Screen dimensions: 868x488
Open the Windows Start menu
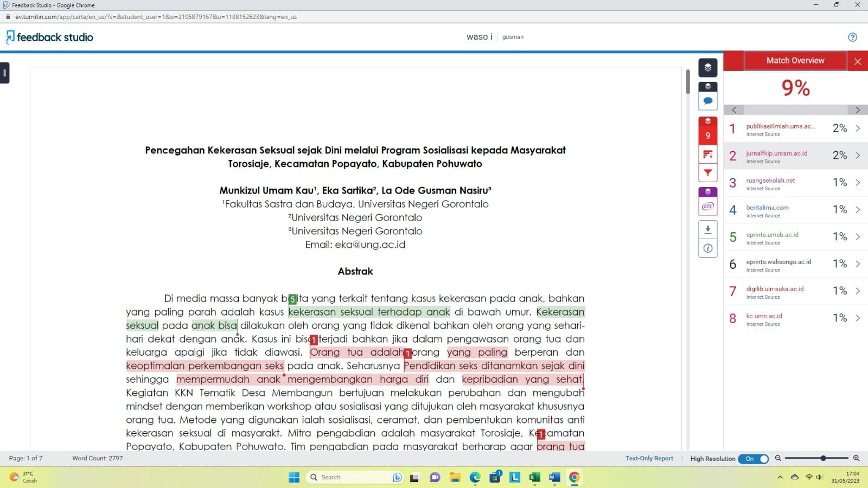(x=294, y=477)
